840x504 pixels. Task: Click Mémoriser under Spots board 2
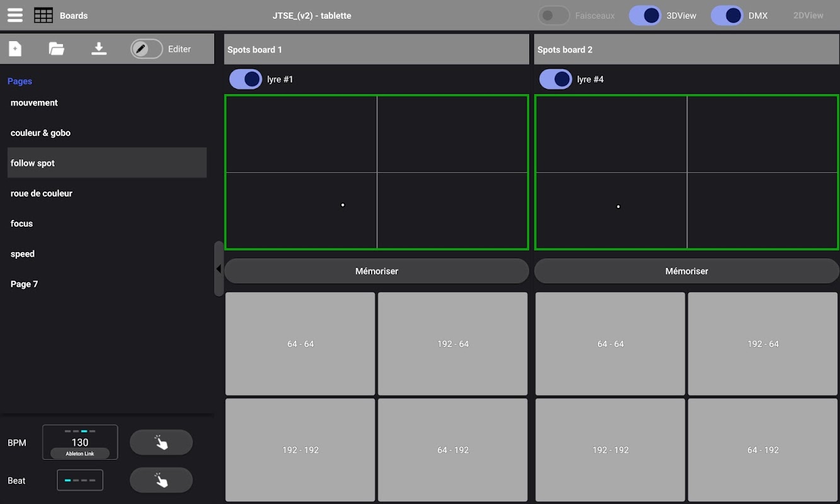687,271
